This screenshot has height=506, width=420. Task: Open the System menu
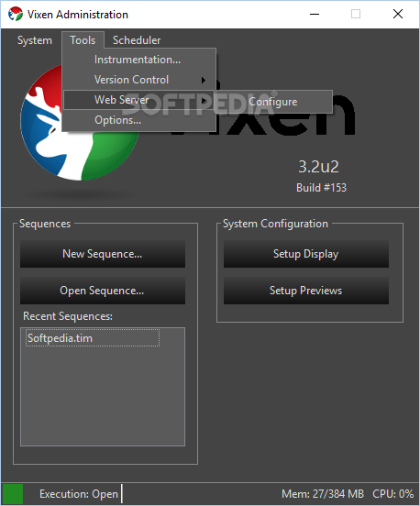tap(35, 40)
